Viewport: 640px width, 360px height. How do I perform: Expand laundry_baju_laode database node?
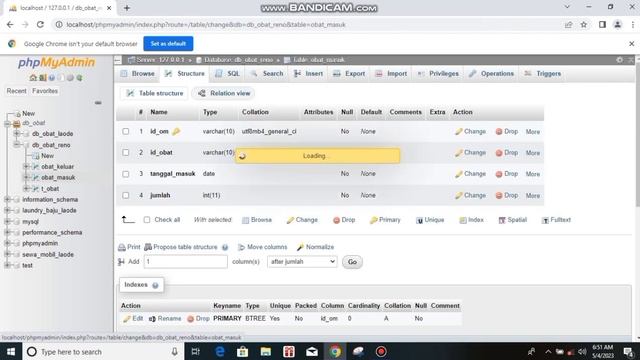click(x=7, y=211)
